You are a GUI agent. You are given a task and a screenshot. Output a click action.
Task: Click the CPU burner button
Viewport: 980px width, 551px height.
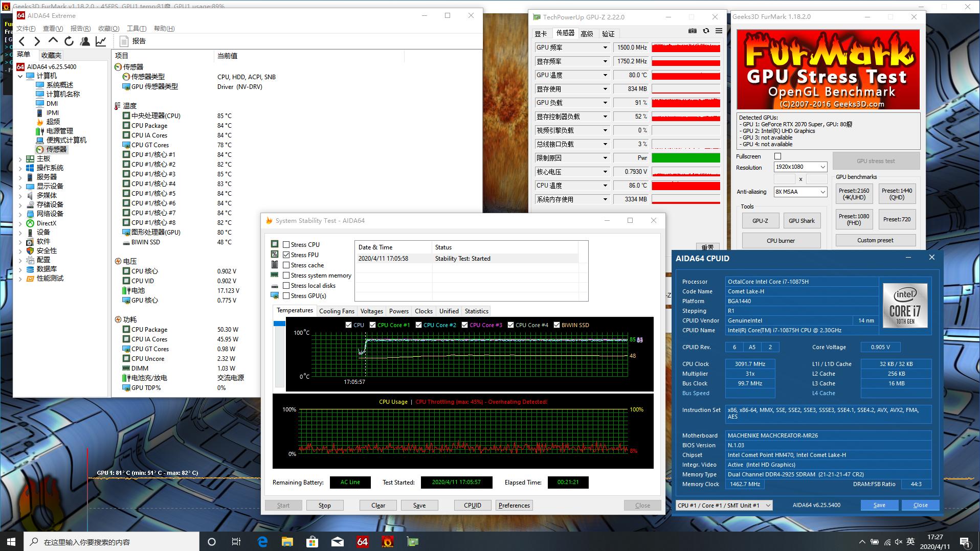(781, 241)
